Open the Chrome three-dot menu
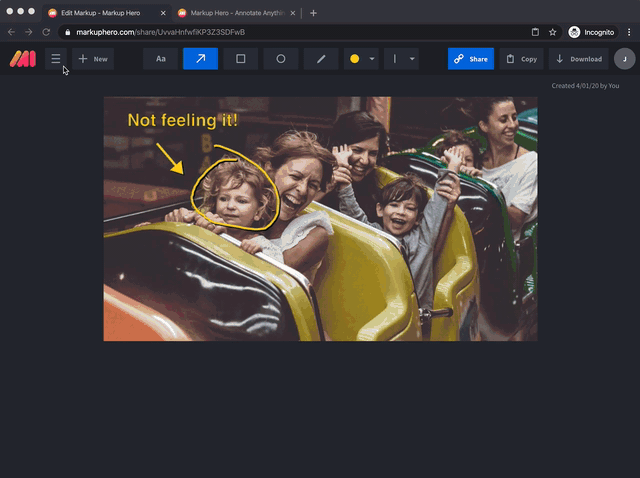 coord(629,32)
